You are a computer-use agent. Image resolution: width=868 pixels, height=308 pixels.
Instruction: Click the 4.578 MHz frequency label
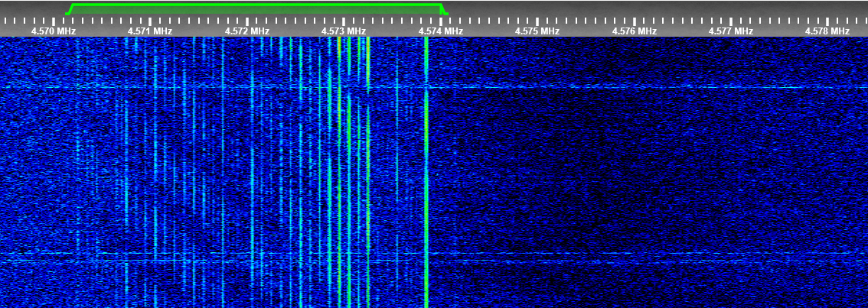point(827,31)
